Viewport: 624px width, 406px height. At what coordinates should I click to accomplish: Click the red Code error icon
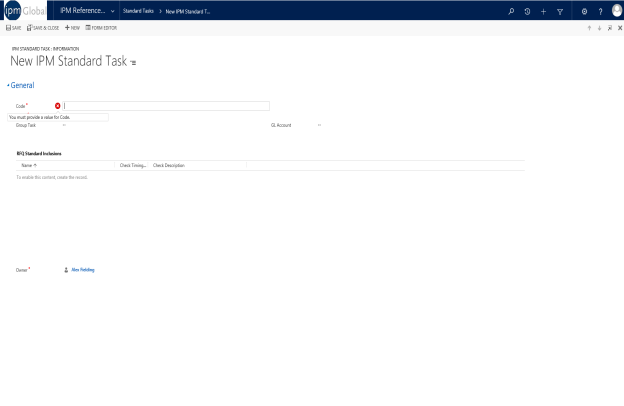58,105
